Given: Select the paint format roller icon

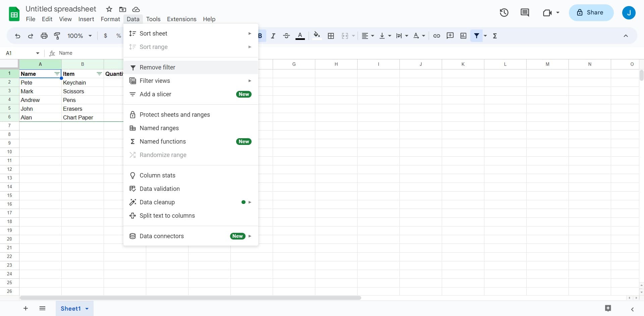Looking at the screenshot, I should click(x=57, y=36).
